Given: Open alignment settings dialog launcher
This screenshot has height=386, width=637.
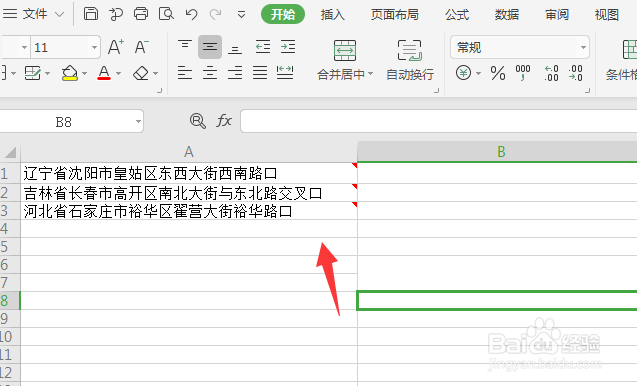Looking at the screenshot, I should pyautogui.click(x=437, y=91).
